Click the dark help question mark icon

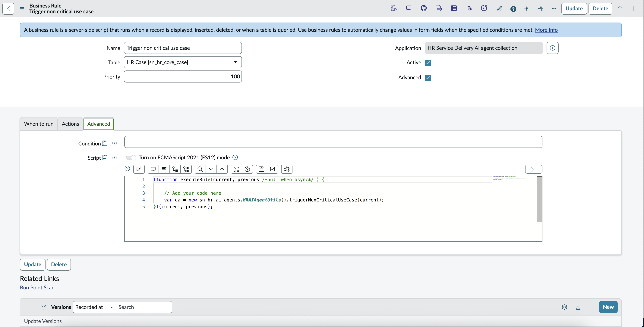[x=513, y=9]
